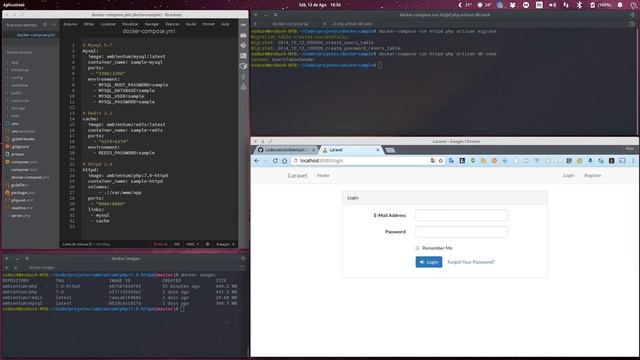Viewport: 640px width, 360px height.
Task: Click the split-view icon in Brackets' working files header
Action: pyautogui.click(x=53, y=25)
